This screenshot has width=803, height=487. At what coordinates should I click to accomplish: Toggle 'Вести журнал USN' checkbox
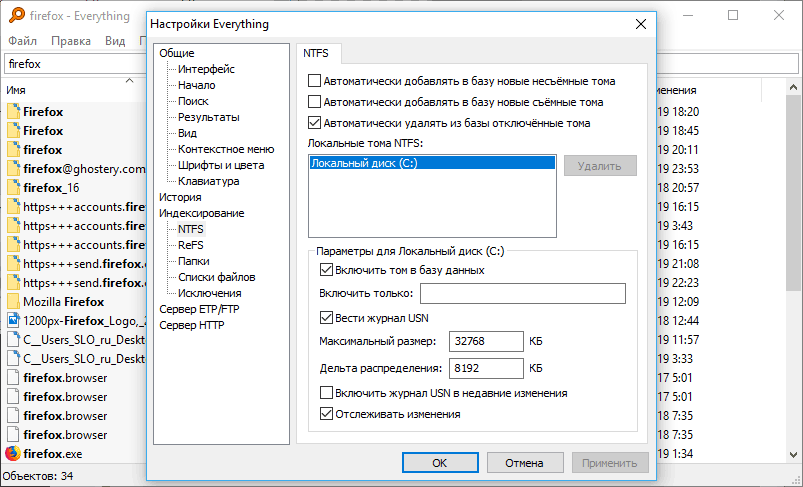(x=326, y=318)
